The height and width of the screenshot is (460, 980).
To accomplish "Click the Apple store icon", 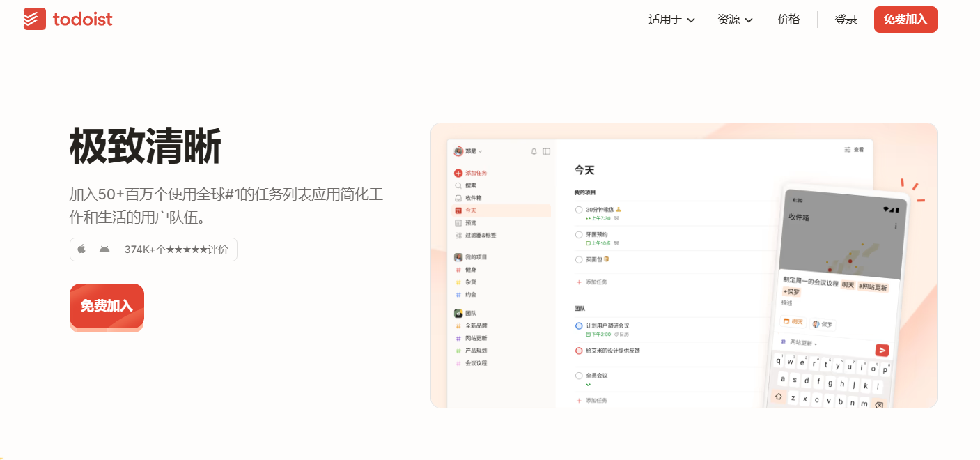I will pyautogui.click(x=81, y=249).
